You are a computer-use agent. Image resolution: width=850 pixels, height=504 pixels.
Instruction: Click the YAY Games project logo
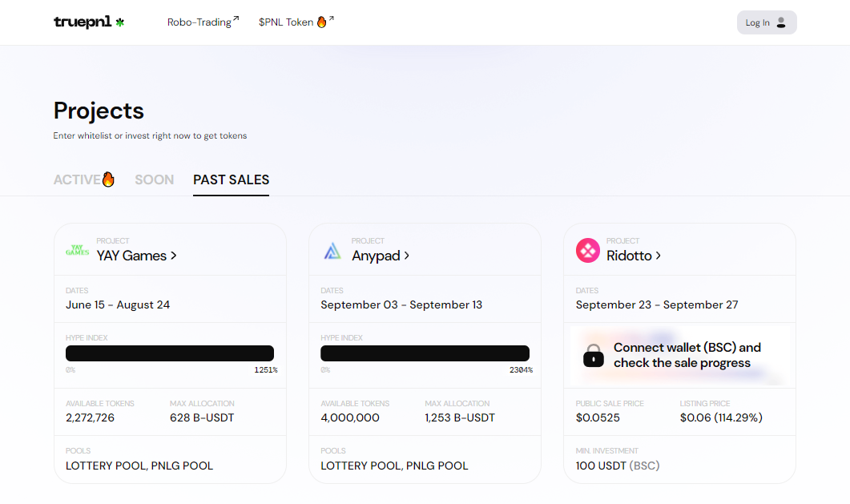click(78, 251)
